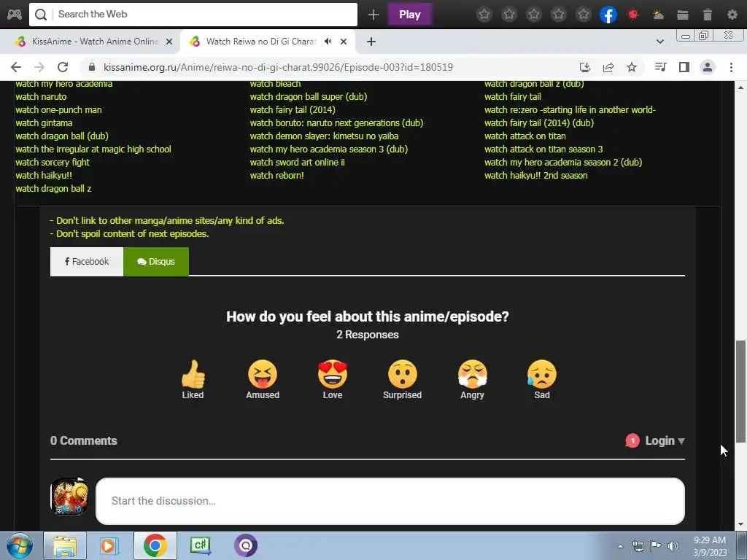
Task: Click the scrollbar down arrow
Action: pyautogui.click(x=740, y=525)
